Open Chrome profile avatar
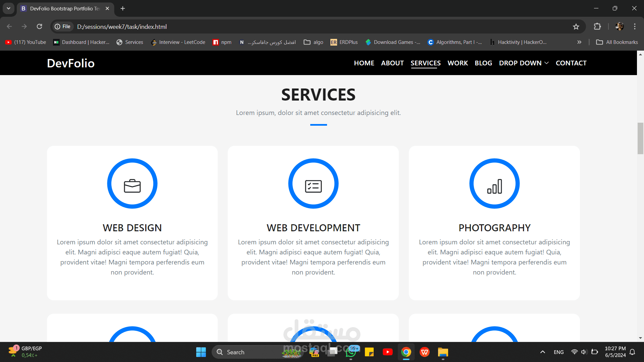This screenshot has height=362, width=644. 620,26
